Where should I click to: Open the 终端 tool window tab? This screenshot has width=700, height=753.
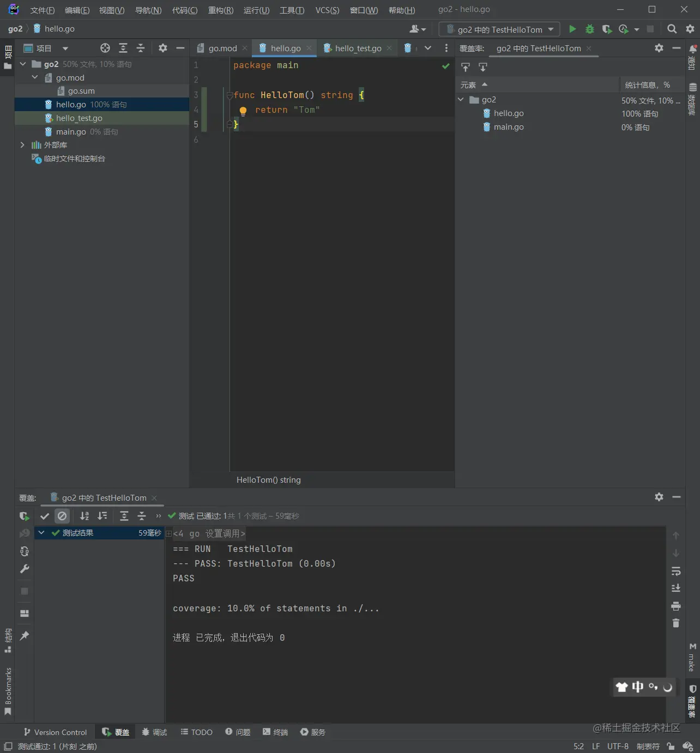pos(275,732)
